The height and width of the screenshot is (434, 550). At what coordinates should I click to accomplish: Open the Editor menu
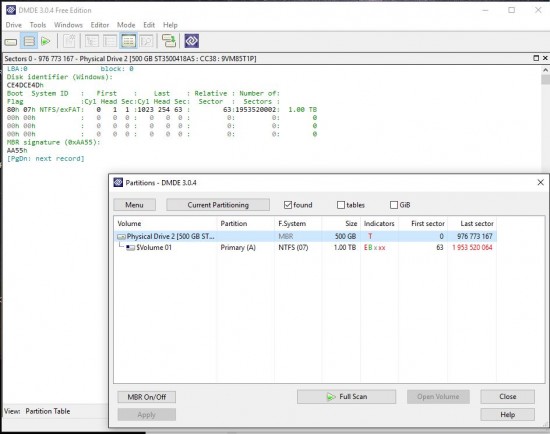[x=100, y=25]
